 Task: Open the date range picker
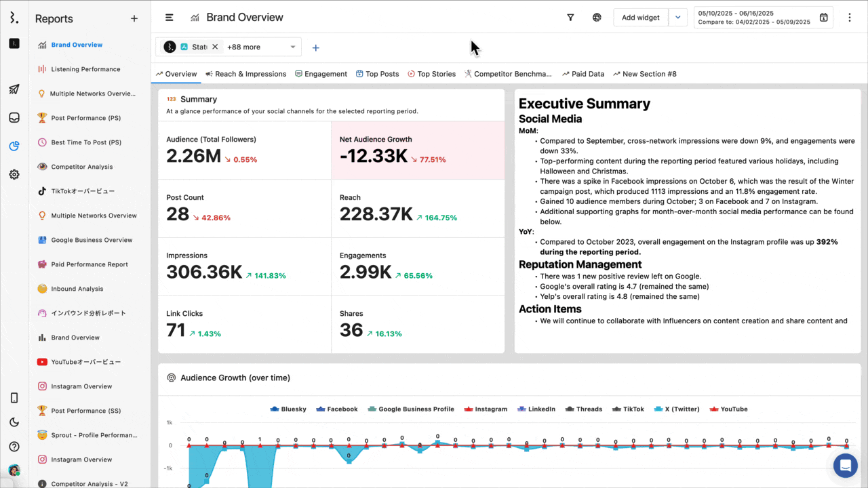tap(763, 18)
